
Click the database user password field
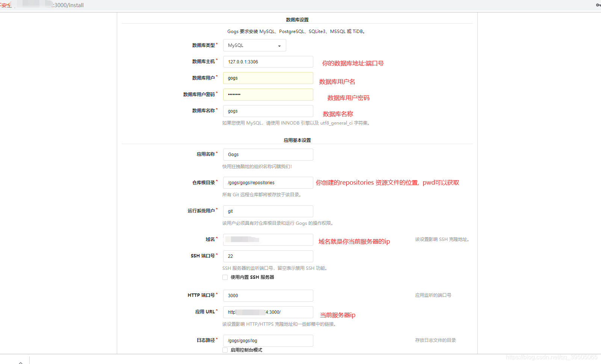(268, 95)
